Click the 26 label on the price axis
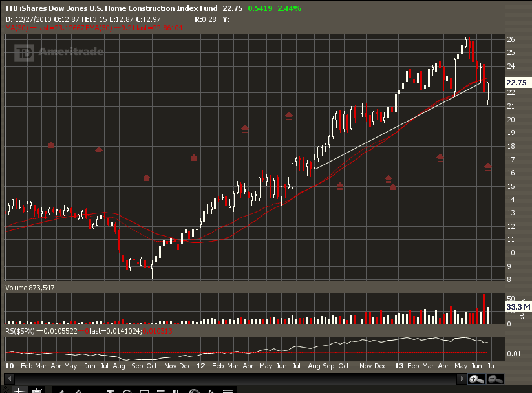 pos(511,39)
